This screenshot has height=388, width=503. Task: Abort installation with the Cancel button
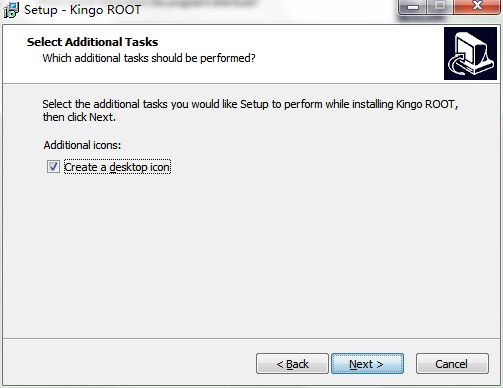pyautogui.click(x=452, y=364)
